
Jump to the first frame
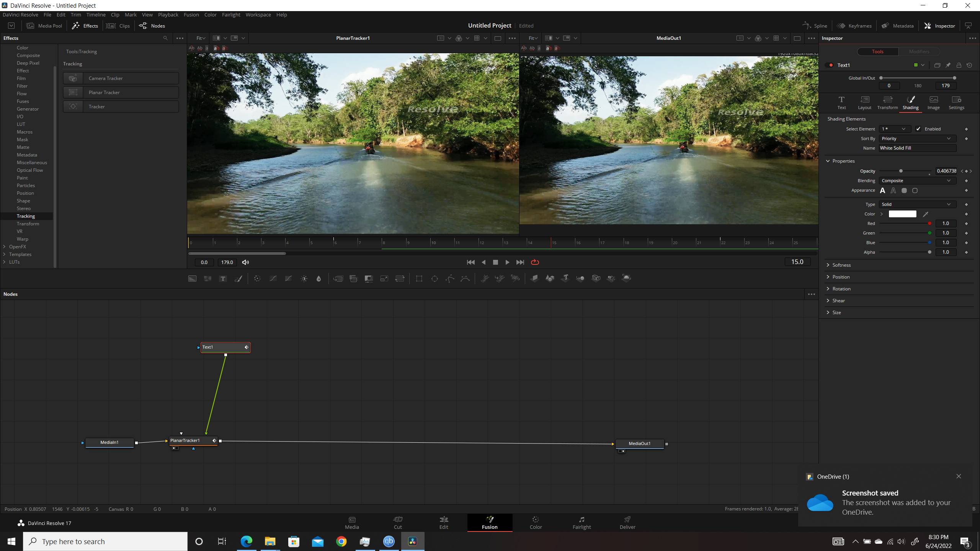coord(470,262)
